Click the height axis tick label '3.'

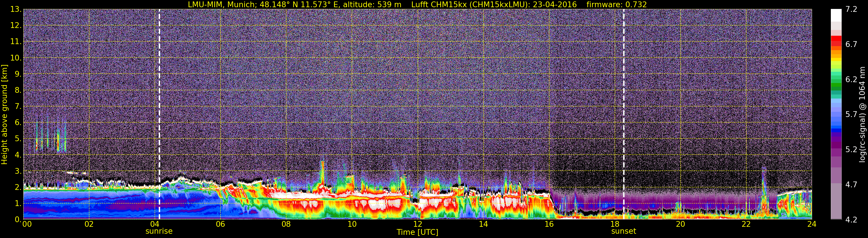click(18, 171)
